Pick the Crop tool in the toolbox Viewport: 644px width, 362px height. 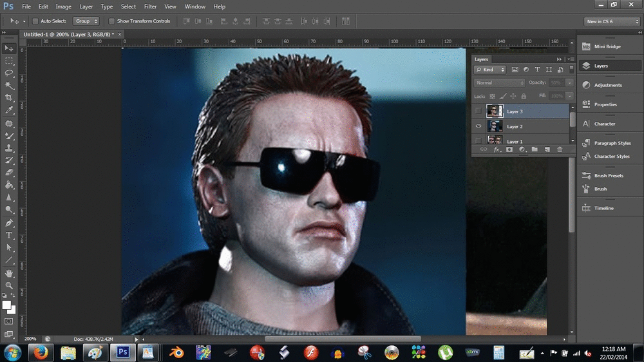[x=9, y=98]
